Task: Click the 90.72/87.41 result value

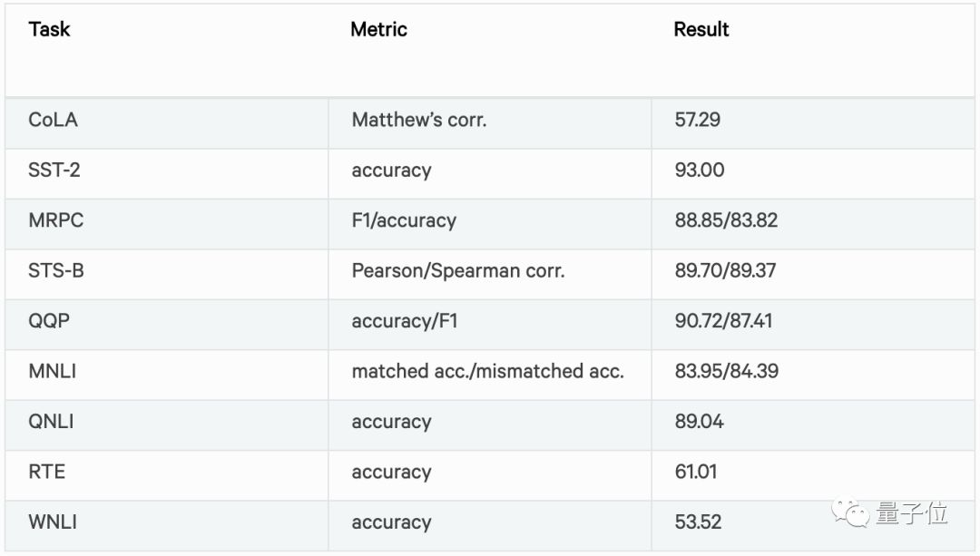Action: [724, 321]
